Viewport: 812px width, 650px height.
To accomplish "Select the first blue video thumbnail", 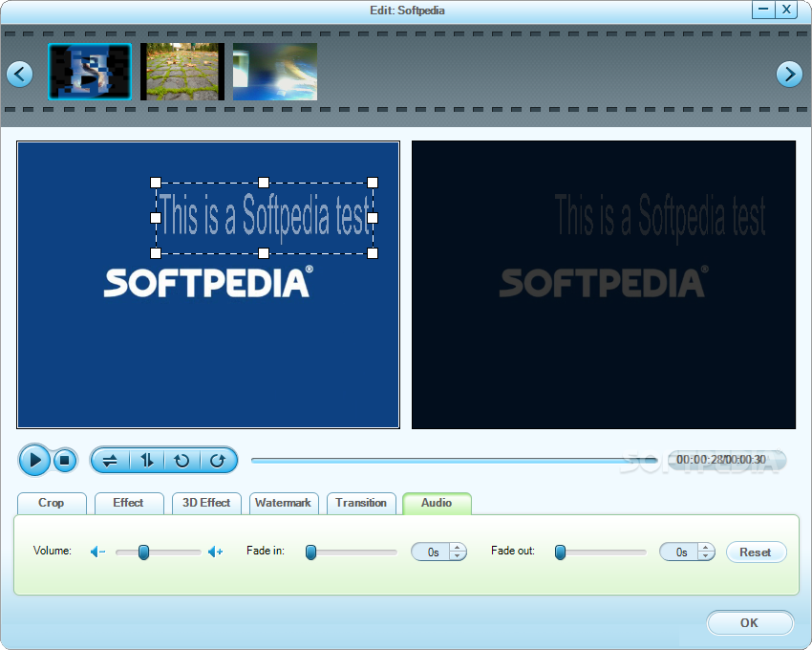I will click(90, 72).
